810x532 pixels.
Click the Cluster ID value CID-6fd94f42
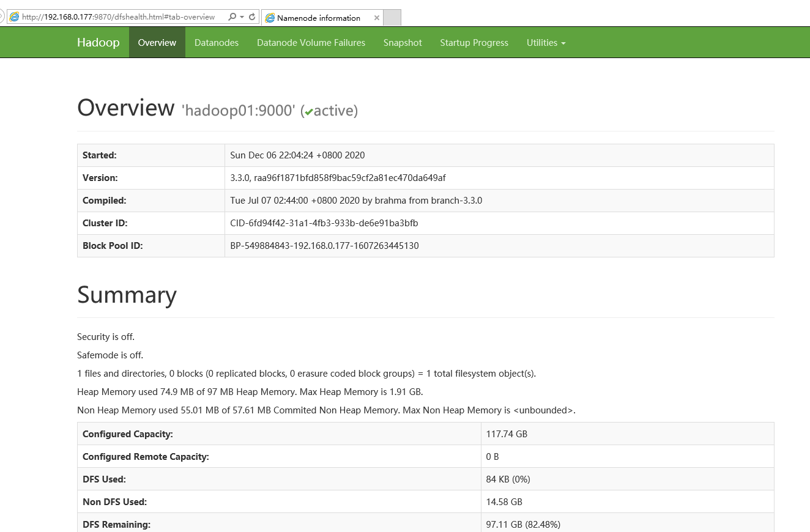coord(324,223)
